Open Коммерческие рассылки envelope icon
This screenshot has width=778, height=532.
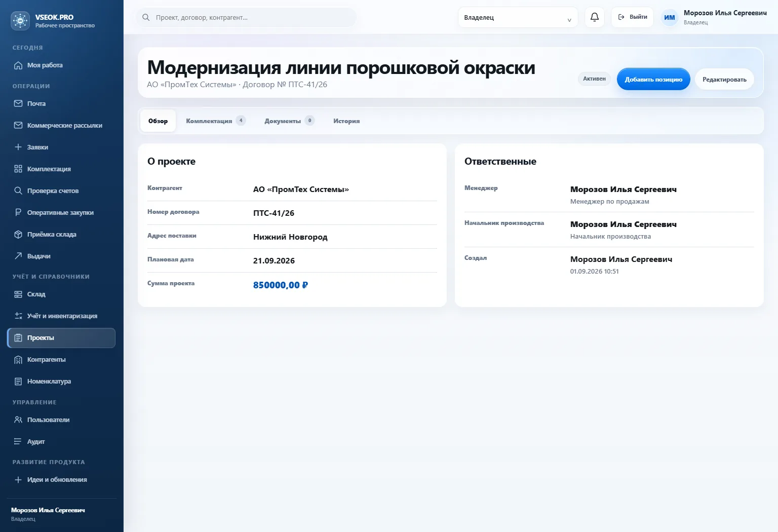[18, 125]
